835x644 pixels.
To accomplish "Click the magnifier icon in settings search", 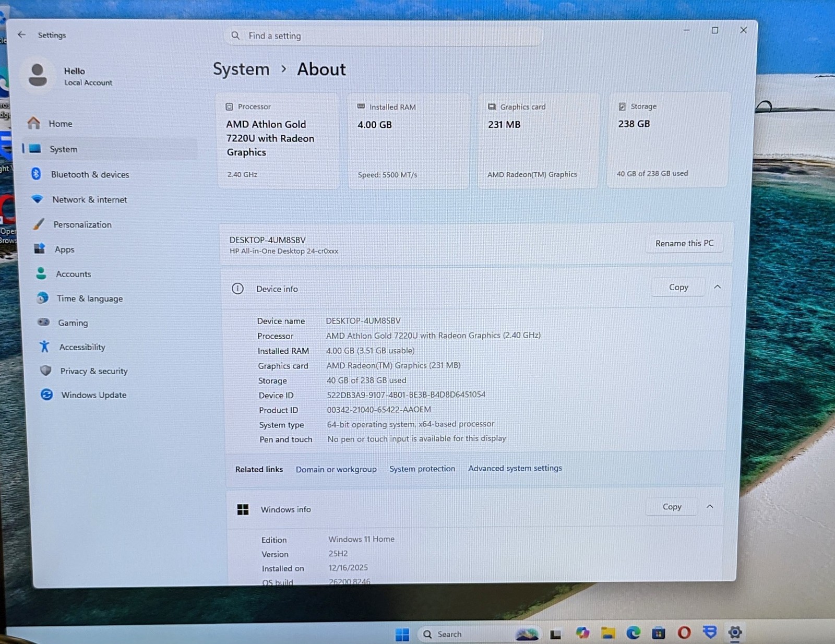I will [235, 35].
